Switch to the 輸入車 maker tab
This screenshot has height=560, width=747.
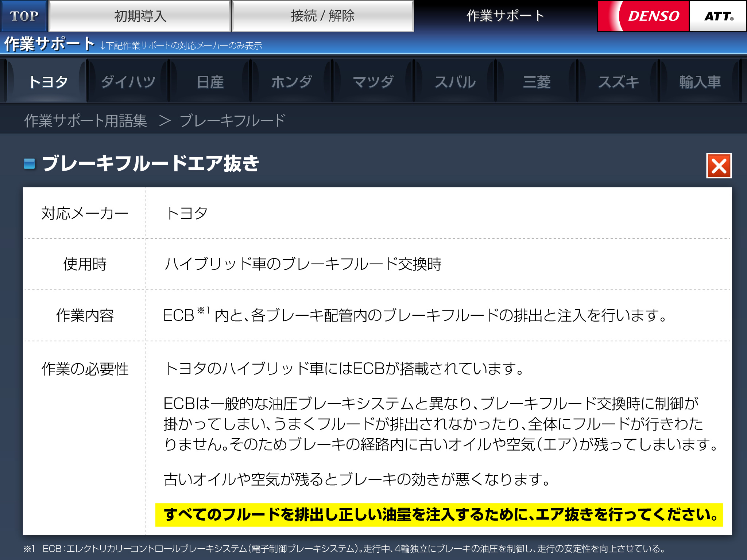tap(700, 82)
